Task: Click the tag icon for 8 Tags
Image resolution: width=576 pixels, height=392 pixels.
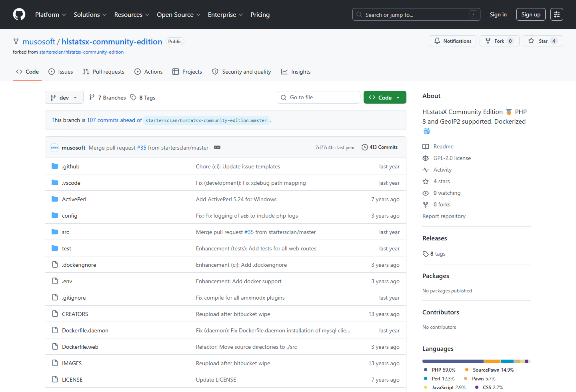Action: [133, 97]
